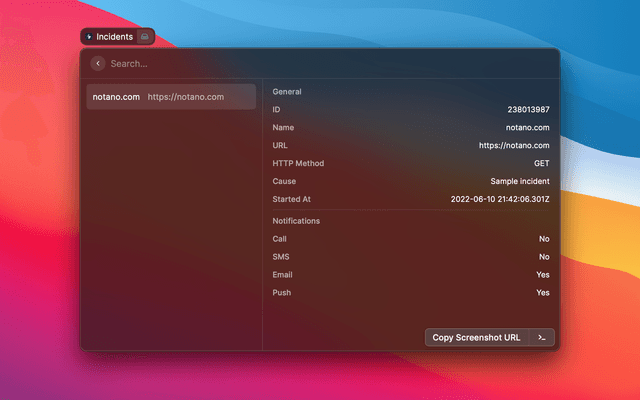The width and height of the screenshot is (640, 400).
Task: Click the HTTP Method value GET
Action: click(541, 163)
